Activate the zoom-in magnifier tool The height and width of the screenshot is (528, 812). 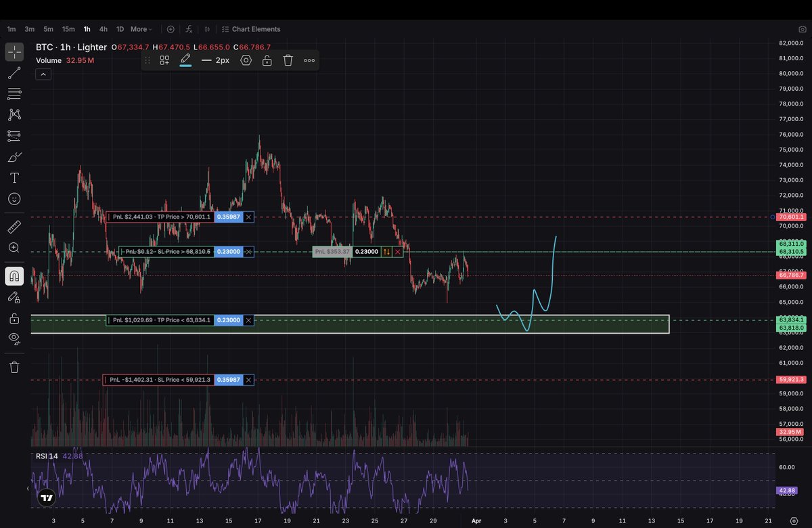coord(14,248)
